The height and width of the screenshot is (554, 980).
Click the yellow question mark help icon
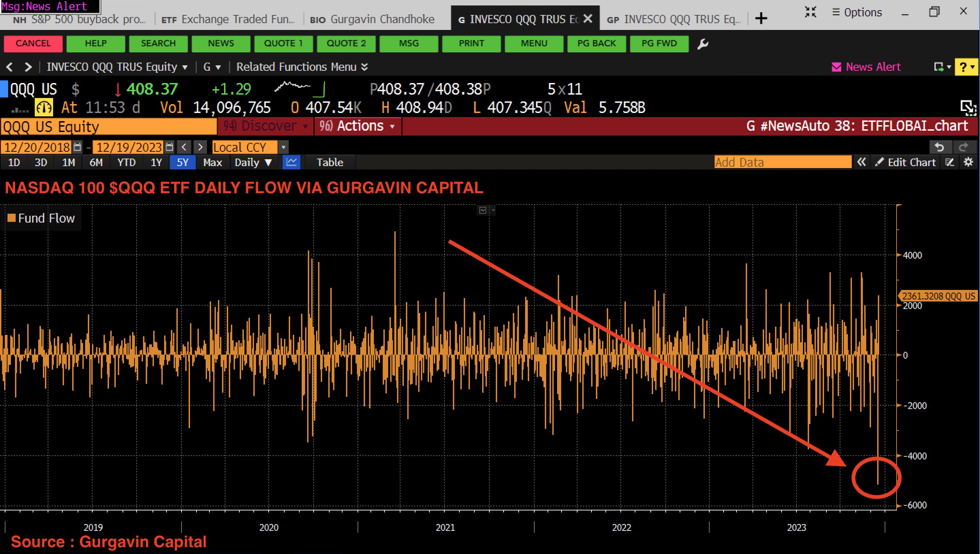[x=966, y=67]
